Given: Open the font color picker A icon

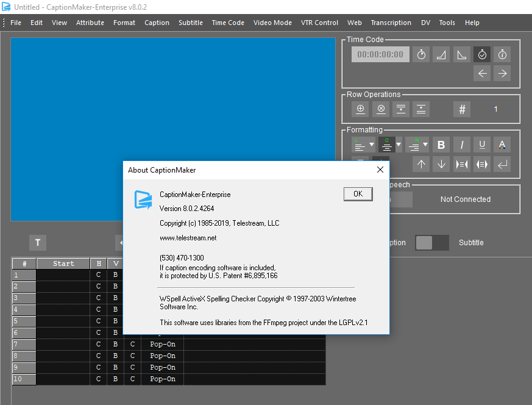Looking at the screenshot, I should 502,145.
